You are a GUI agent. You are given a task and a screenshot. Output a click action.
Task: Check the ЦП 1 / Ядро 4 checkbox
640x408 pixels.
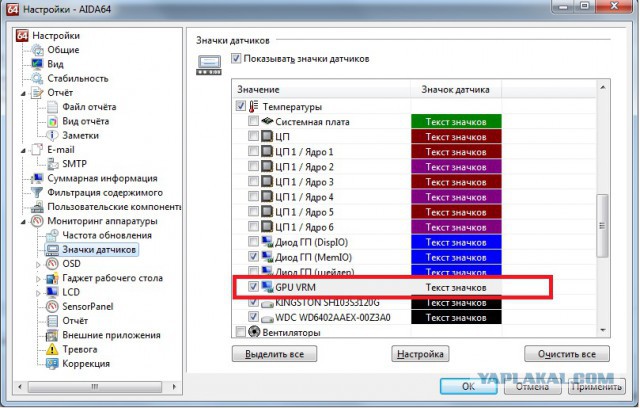[253, 197]
